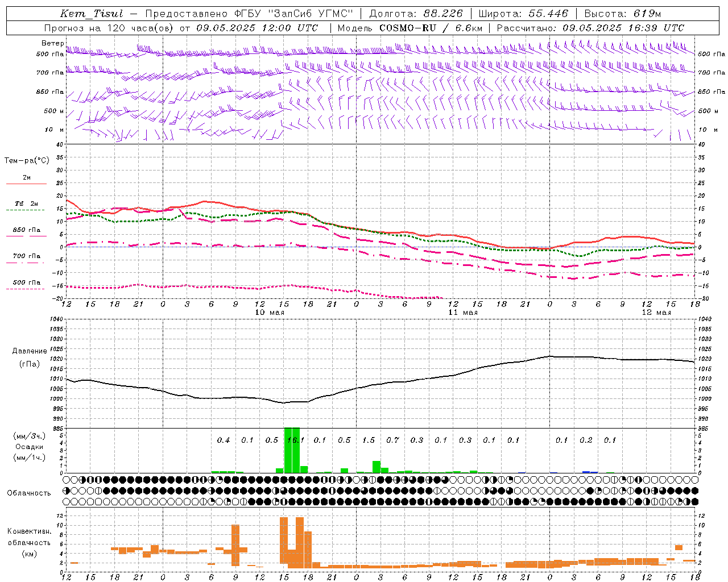The image size is (728, 582).
Task: Select the 'Предоставлено ФГБУ "ЗапСиб УГМС"' provider text
Action: point(249,14)
